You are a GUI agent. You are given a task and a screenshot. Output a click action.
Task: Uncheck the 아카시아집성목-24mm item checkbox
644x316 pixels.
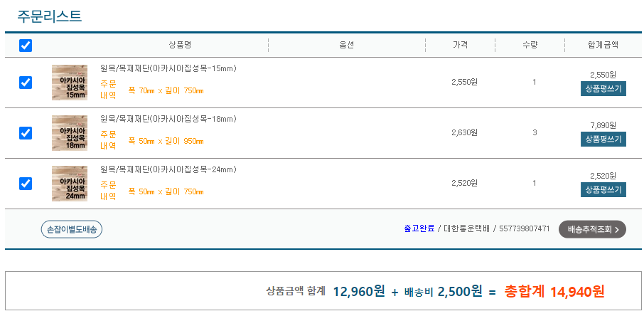[x=26, y=184]
